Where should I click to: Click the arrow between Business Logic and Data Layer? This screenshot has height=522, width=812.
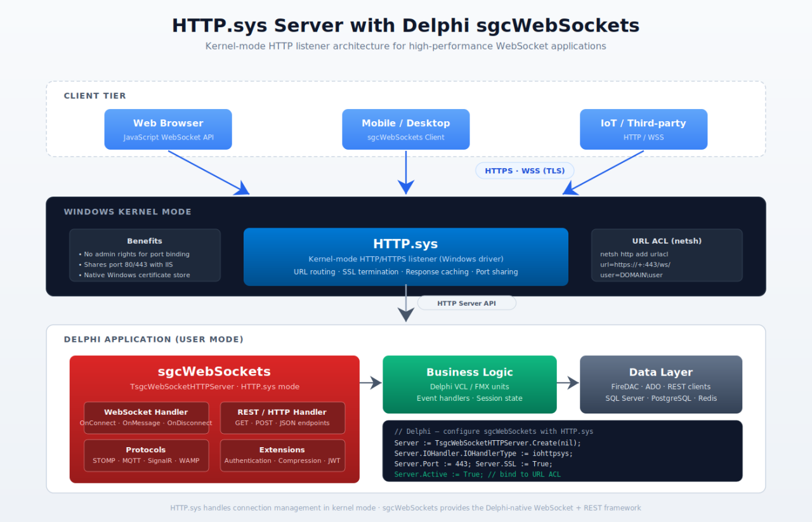pyautogui.click(x=568, y=382)
